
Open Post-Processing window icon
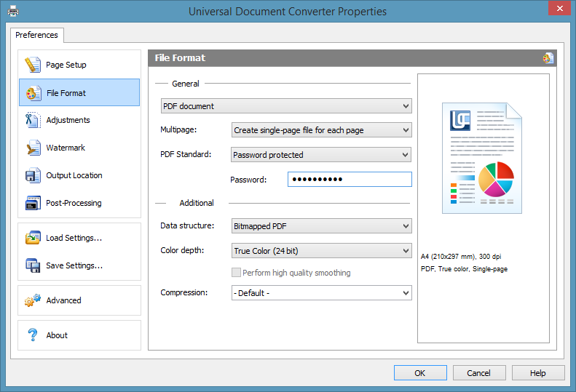click(33, 203)
